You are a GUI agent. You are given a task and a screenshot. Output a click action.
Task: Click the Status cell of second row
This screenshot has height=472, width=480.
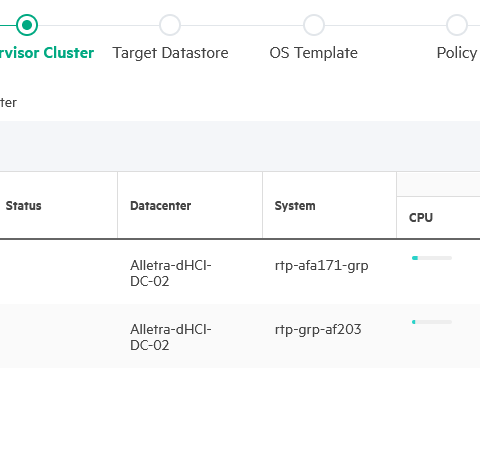tap(59, 336)
